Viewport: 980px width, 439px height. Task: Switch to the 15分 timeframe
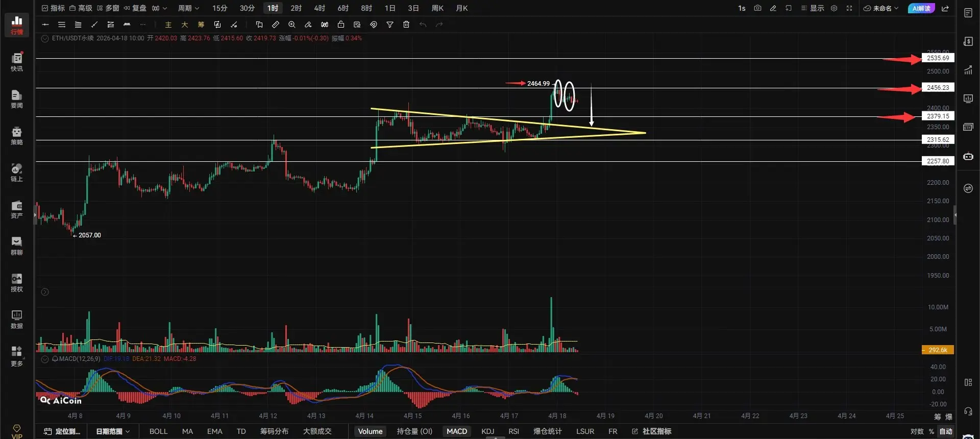point(219,8)
